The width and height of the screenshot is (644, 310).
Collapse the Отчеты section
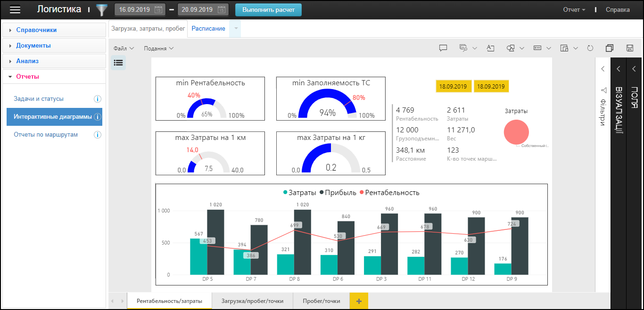click(x=54, y=77)
